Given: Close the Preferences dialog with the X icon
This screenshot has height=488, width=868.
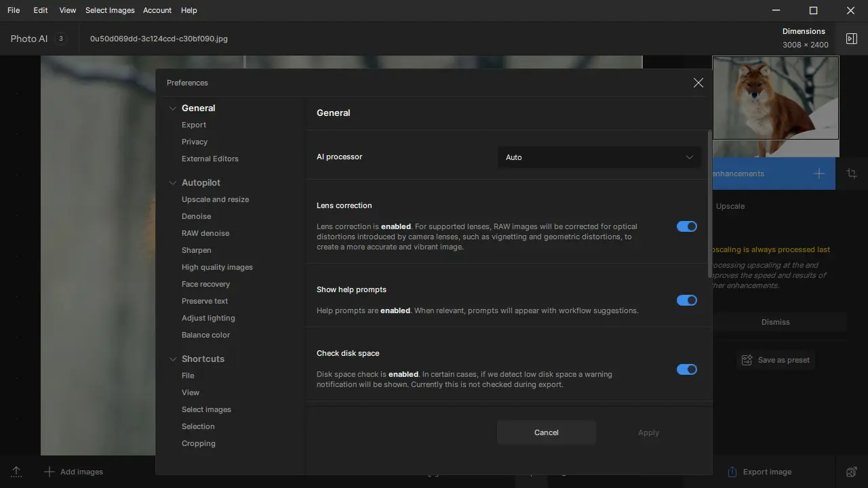Looking at the screenshot, I should 698,83.
